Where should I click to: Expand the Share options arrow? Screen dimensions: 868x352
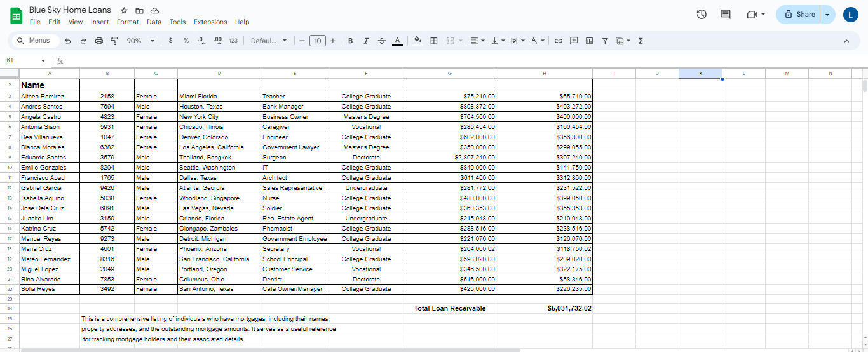tap(827, 15)
